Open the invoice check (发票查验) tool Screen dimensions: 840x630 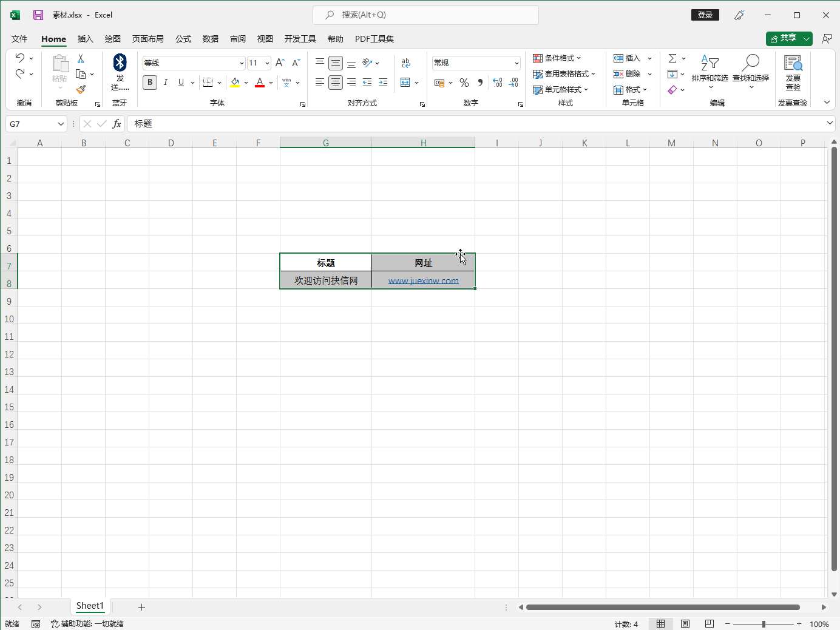[x=793, y=72]
